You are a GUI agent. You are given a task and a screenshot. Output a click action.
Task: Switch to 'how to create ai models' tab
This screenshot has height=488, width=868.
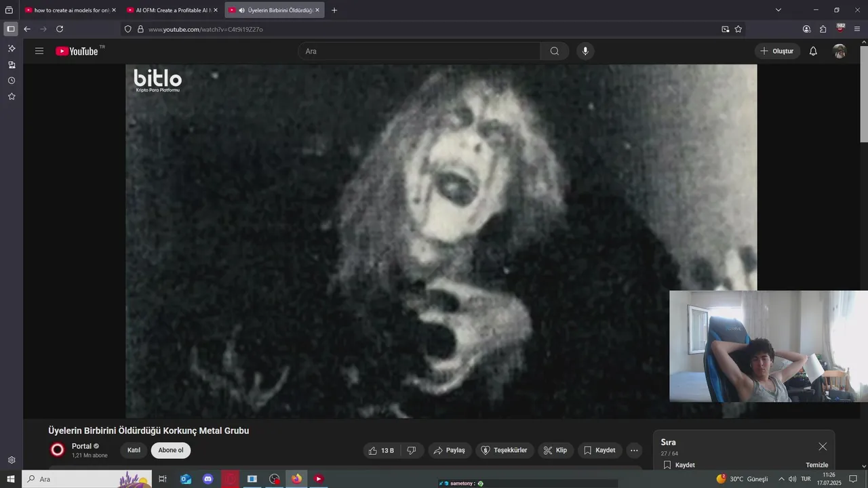point(70,10)
